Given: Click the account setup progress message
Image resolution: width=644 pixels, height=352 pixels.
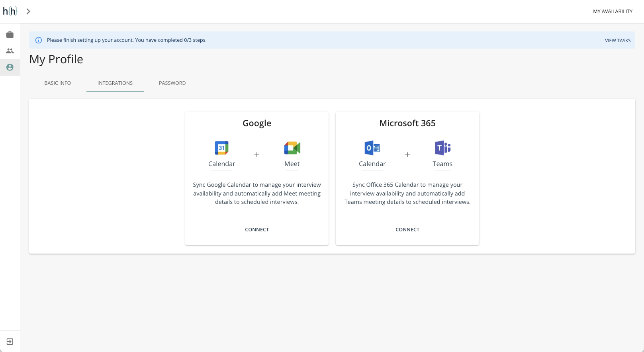Looking at the screenshot, I should 127,40.
